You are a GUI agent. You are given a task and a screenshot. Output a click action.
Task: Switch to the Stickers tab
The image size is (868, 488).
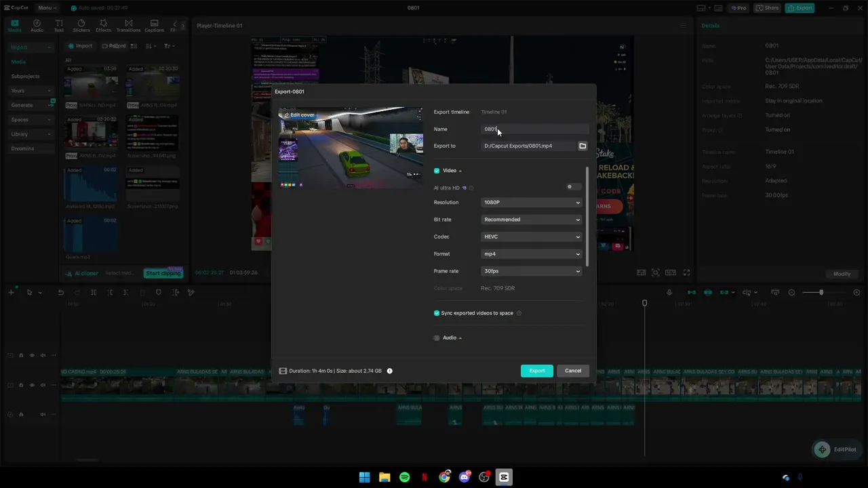point(81,26)
